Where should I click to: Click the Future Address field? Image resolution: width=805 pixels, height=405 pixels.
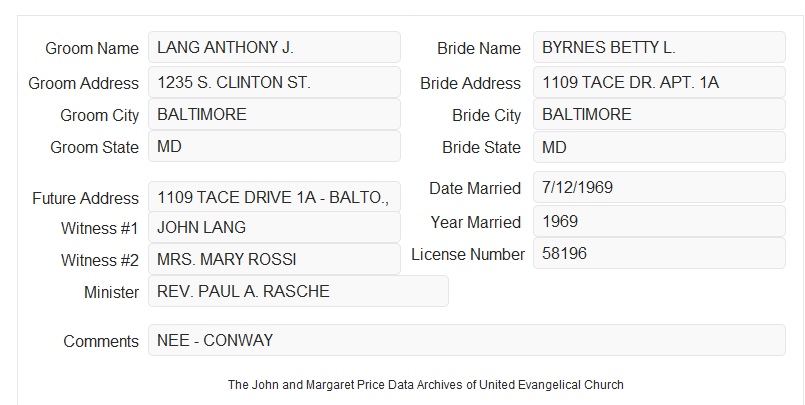pyautogui.click(x=274, y=197)
